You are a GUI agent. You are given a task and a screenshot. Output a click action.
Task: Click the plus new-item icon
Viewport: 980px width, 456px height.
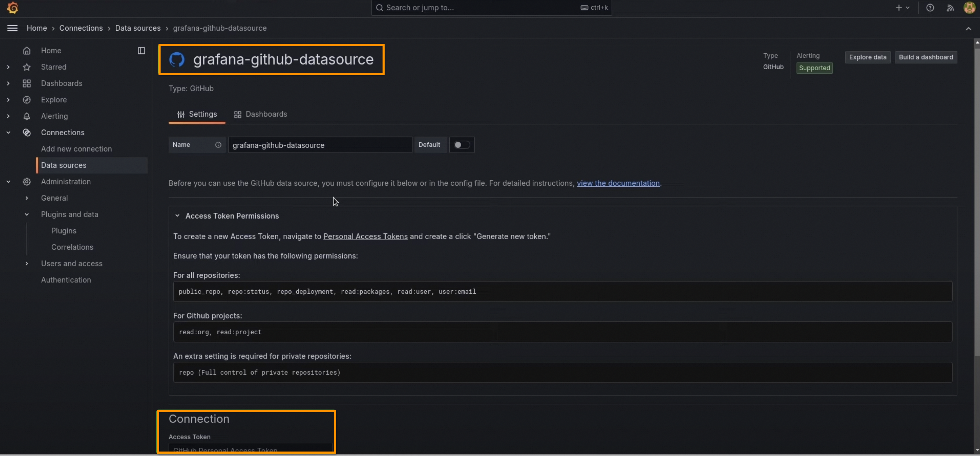[899, 8]
